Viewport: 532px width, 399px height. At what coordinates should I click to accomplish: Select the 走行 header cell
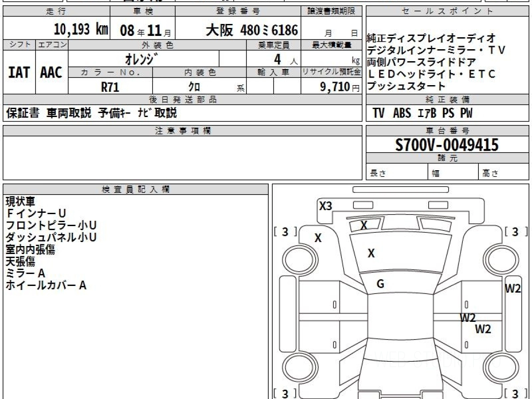coord(56,12)
